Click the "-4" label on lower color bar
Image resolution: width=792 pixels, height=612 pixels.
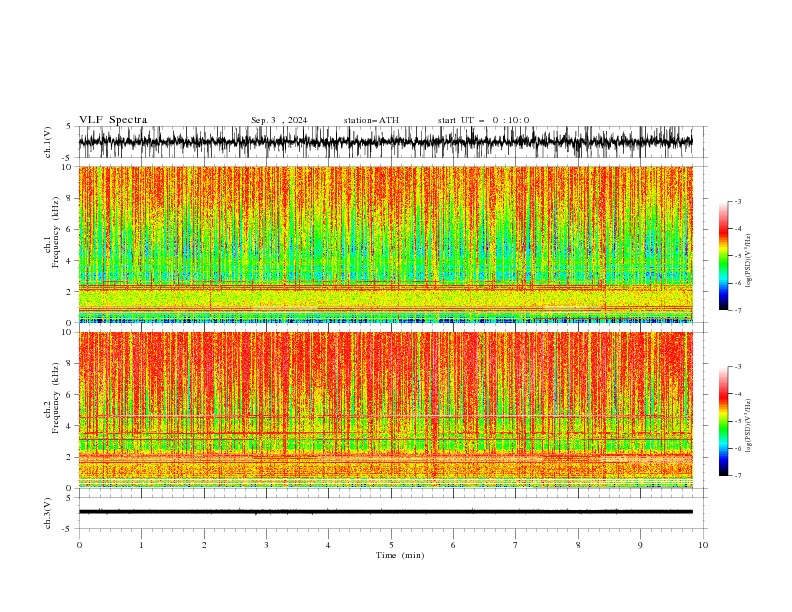pyautogui.click(x=738, y=394)
